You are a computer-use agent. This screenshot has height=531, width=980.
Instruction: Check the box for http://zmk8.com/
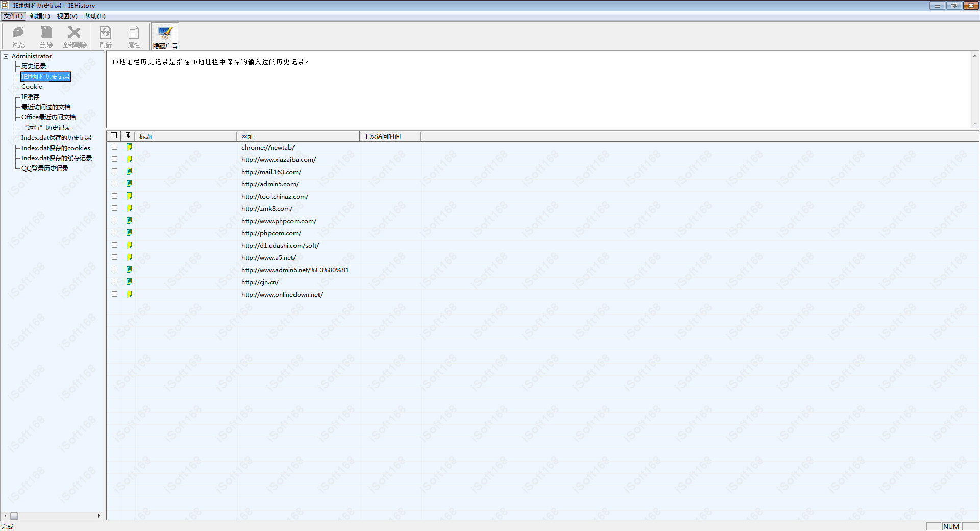(x=114, y=208)
